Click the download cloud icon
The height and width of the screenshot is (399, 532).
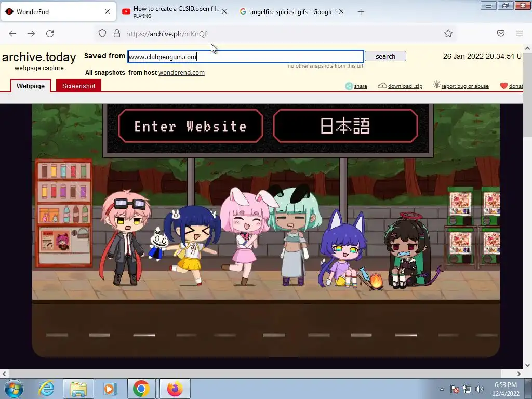tap(382, 86)
